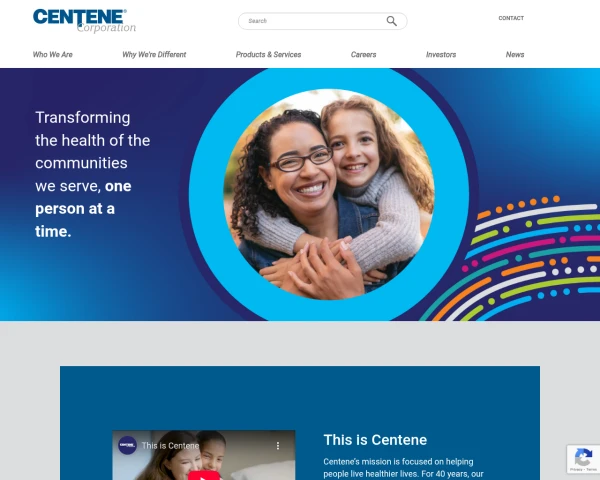Go to the News section
Viewport: 600px width, 480px height.
515,54
